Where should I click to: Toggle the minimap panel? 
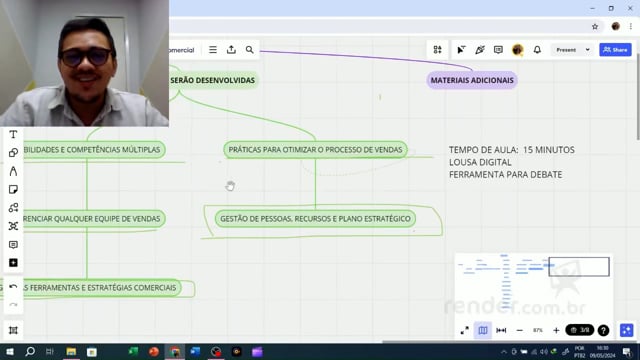click(x=483, y=330)
